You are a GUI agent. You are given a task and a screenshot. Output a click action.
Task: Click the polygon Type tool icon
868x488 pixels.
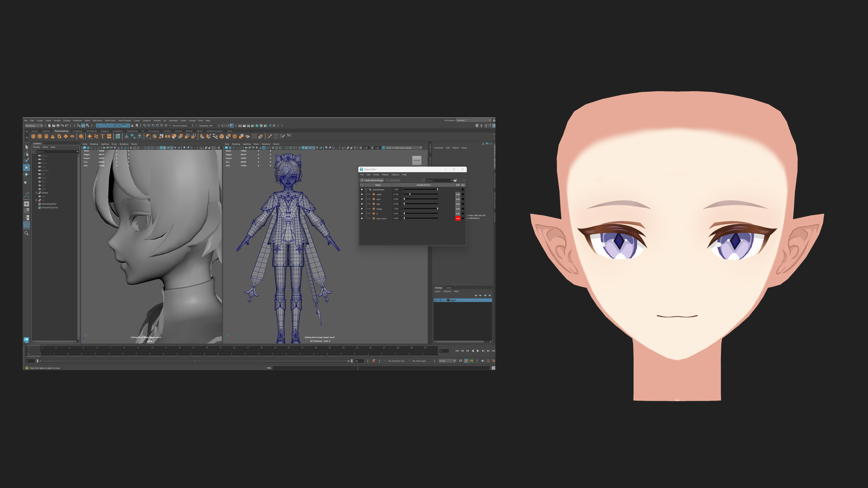click(103, 136)
